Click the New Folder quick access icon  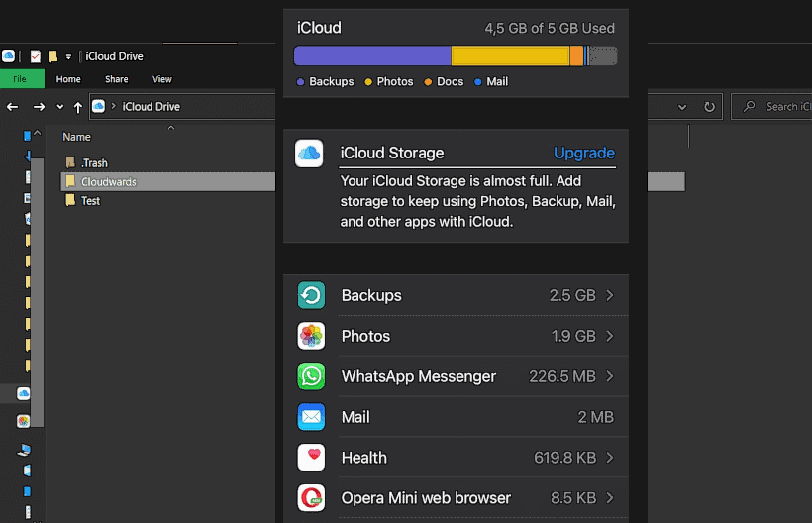[52, 56]
